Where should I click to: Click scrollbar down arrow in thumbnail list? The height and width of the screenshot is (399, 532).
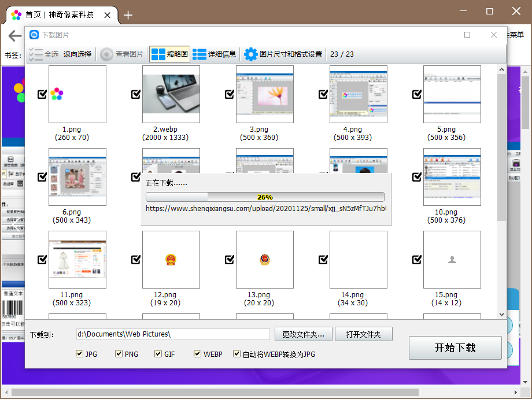501,315
